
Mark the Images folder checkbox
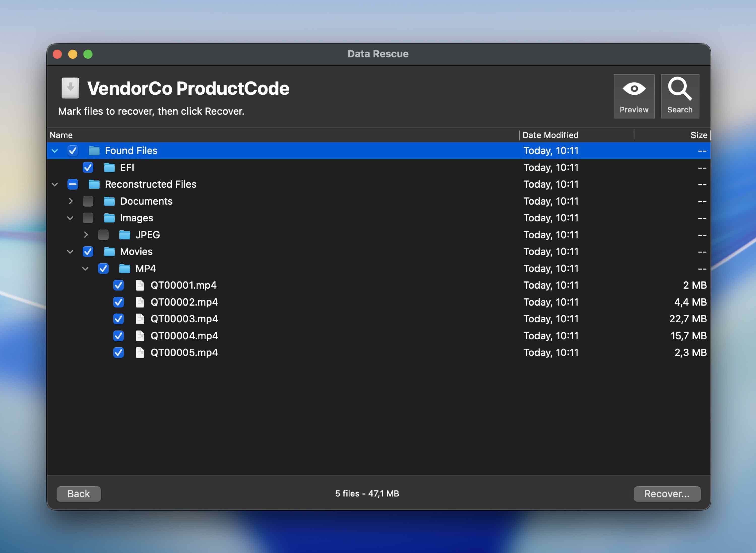point(88,218)
